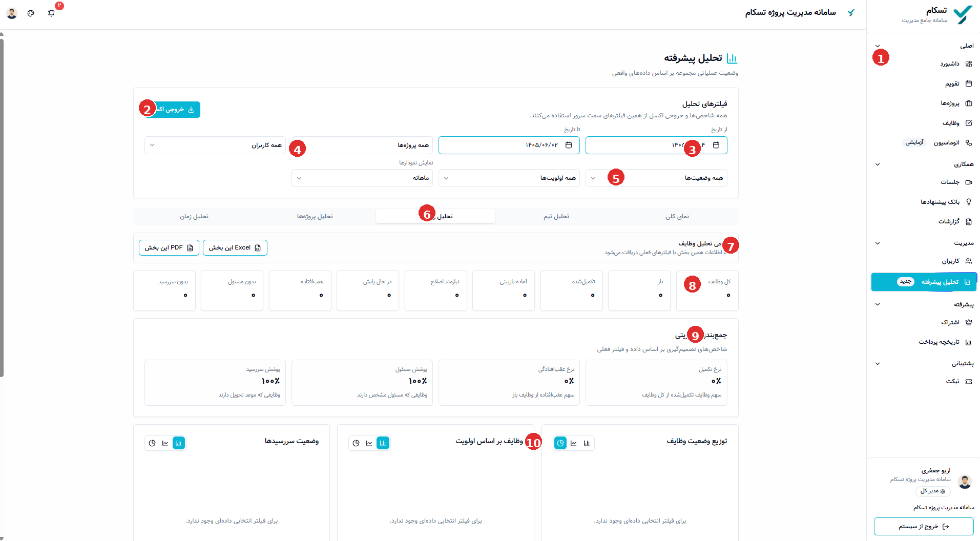The image size is (980, 541).
Task: Switch to نمای کلی tab
Action: (x=677, y=216)
